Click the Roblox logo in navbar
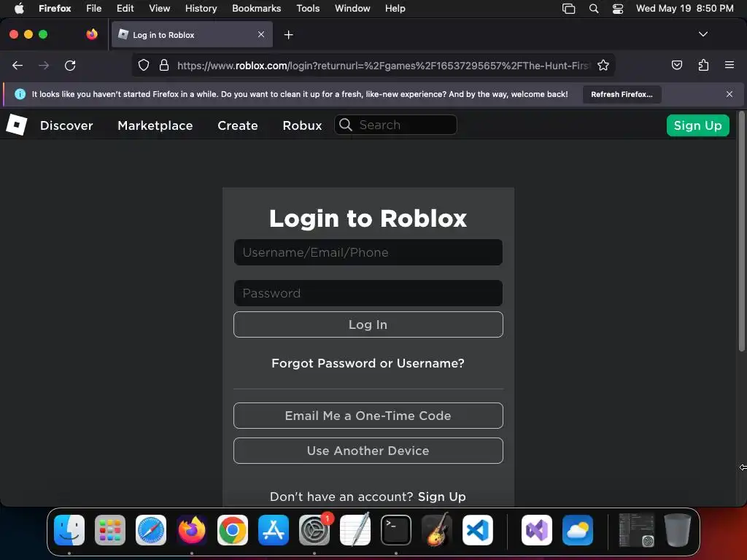747x560 pixels. [16, 125]
